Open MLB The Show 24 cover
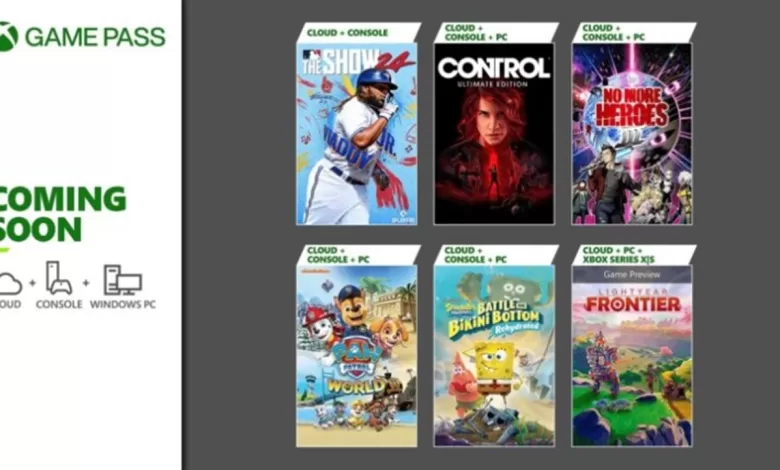780x470 pixels. pyautogui.click(x=357, y=134)
